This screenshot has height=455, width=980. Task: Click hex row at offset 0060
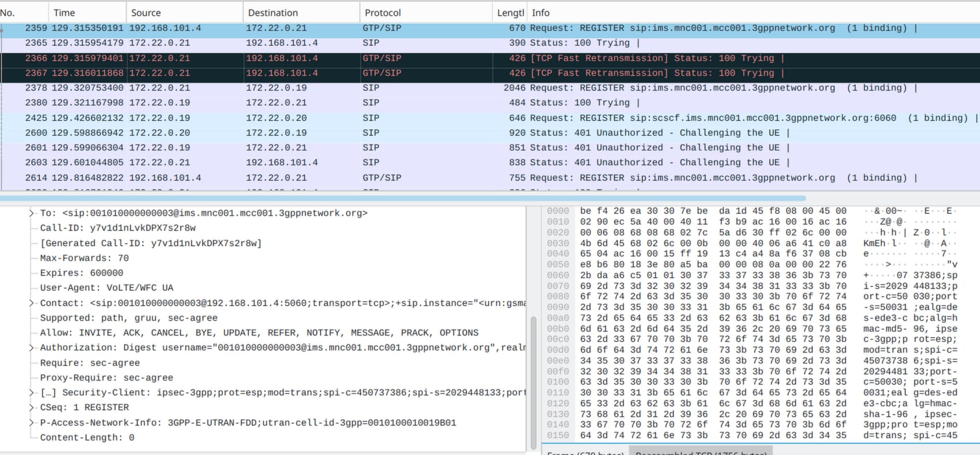[x=712, y=276]
